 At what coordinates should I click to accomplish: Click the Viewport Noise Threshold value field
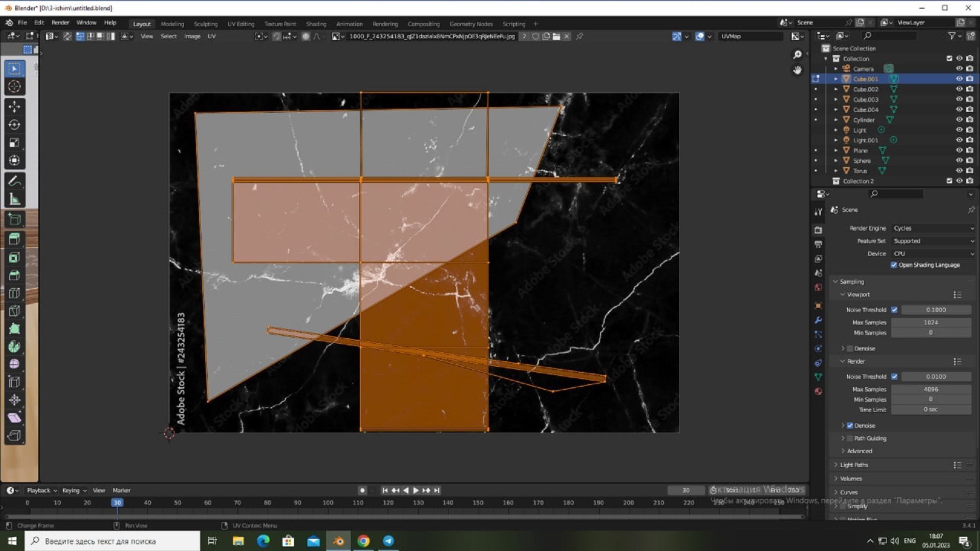click(x=936, y=310)
